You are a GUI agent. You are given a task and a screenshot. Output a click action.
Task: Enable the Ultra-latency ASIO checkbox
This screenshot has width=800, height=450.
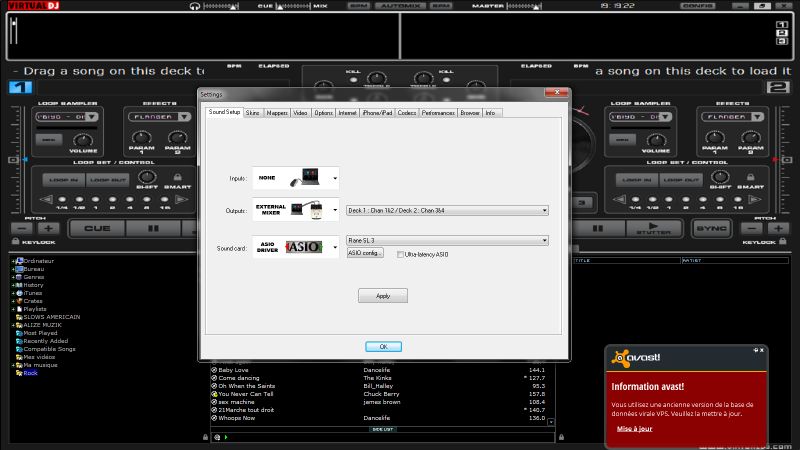[x=401, y=254]
